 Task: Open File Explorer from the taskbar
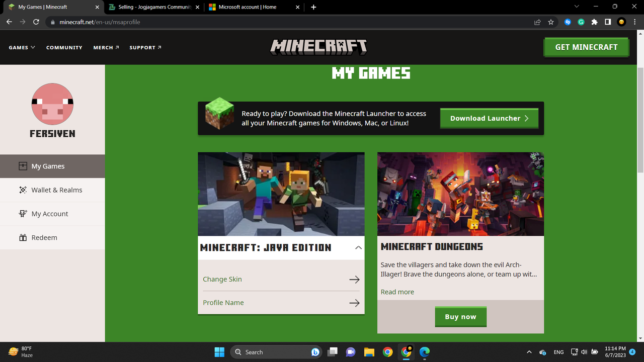click(369, 352)
